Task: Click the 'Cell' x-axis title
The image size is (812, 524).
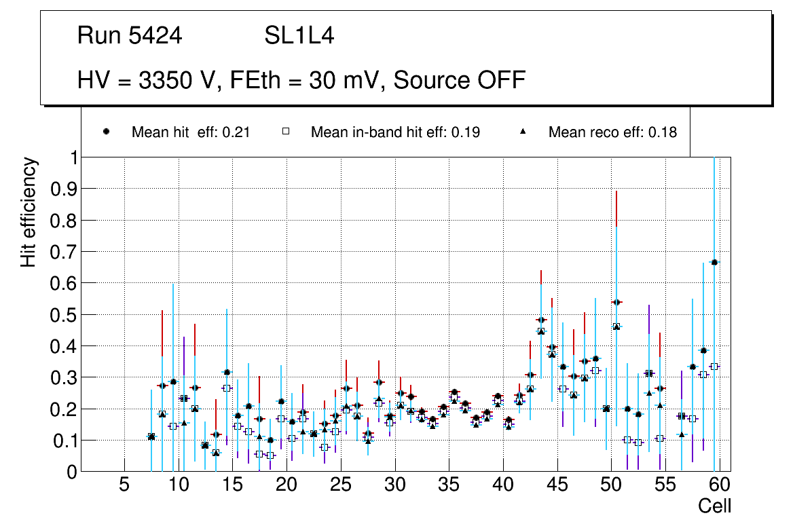Action: [714, 506]
